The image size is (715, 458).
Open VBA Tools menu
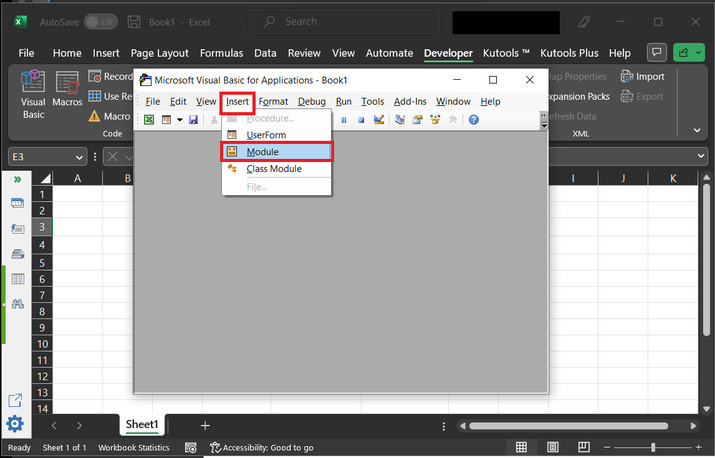tap(373, 102)
